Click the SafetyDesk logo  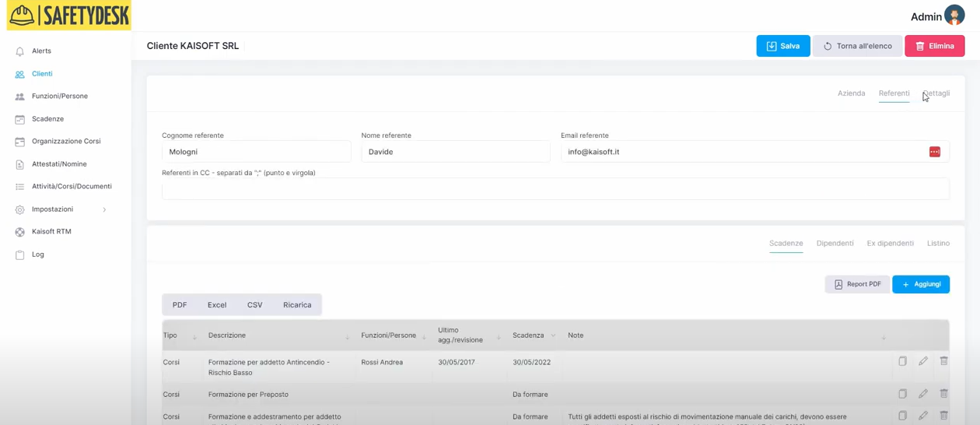[68, 16]
